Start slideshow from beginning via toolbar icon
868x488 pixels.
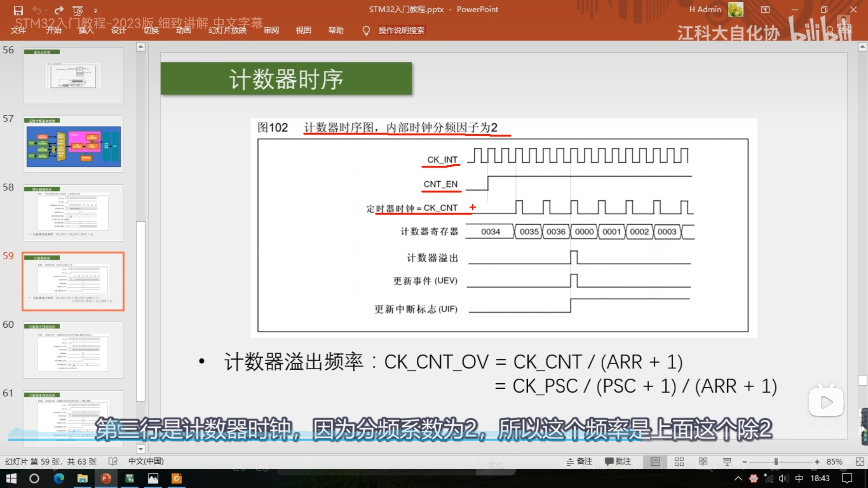click(x=78, y=11)
